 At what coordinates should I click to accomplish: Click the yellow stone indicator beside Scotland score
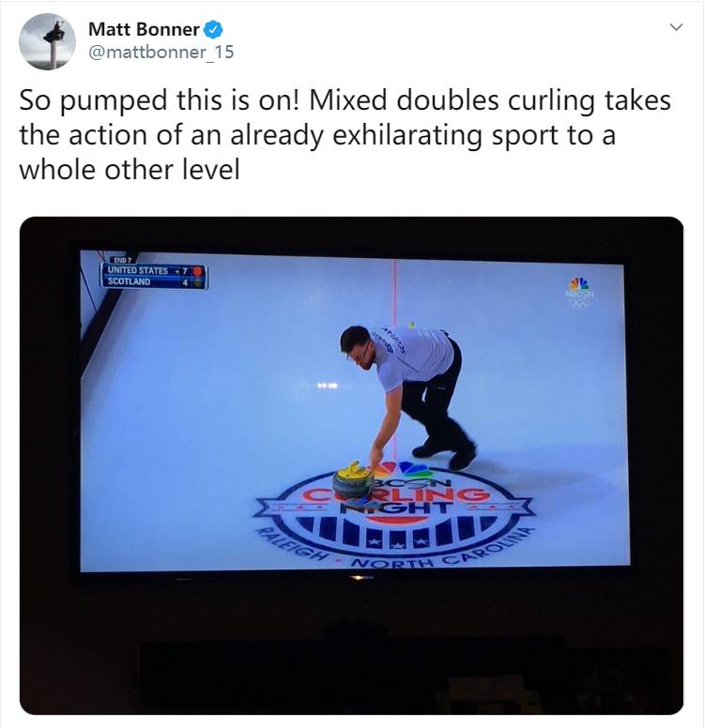pos(198,282)
